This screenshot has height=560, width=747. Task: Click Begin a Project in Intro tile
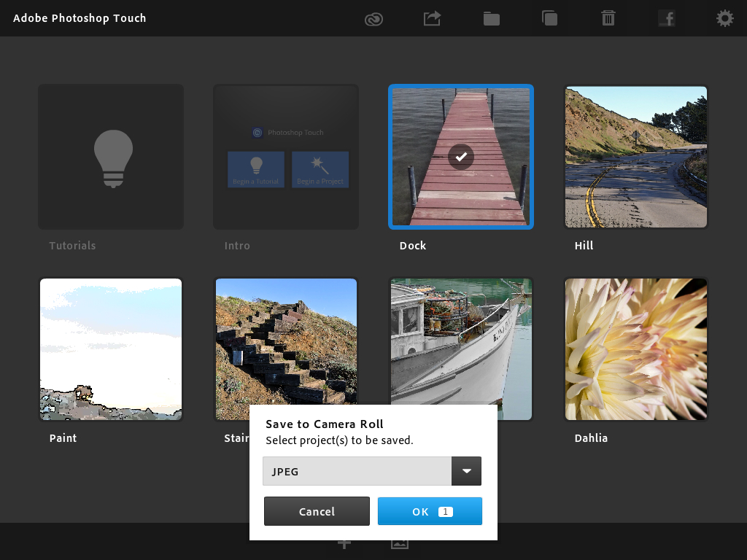coord(320,170)
